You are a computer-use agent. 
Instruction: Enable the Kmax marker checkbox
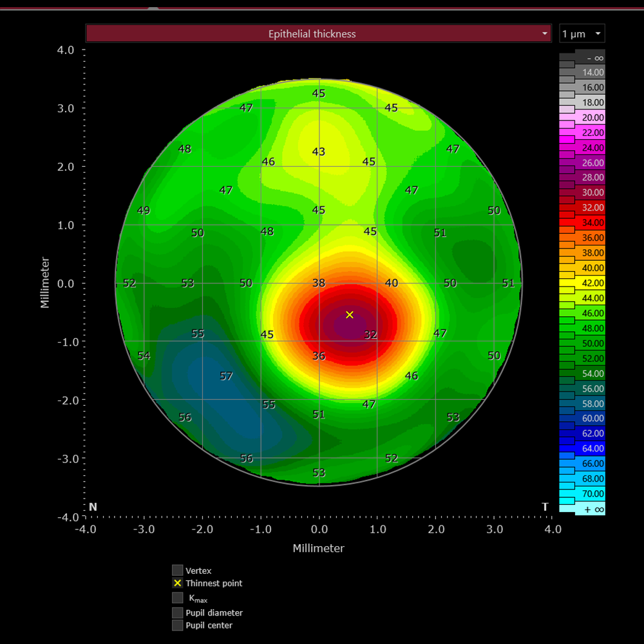point(178,598)
